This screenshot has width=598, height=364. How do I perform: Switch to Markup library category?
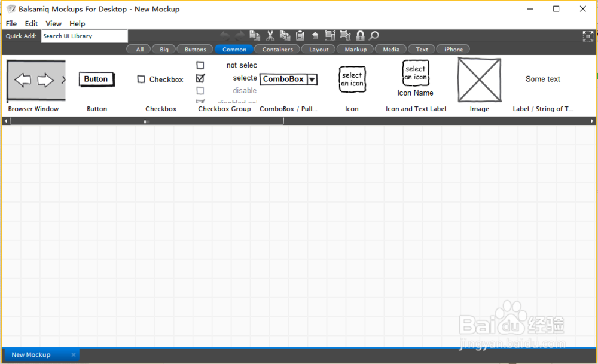[355, 49]
